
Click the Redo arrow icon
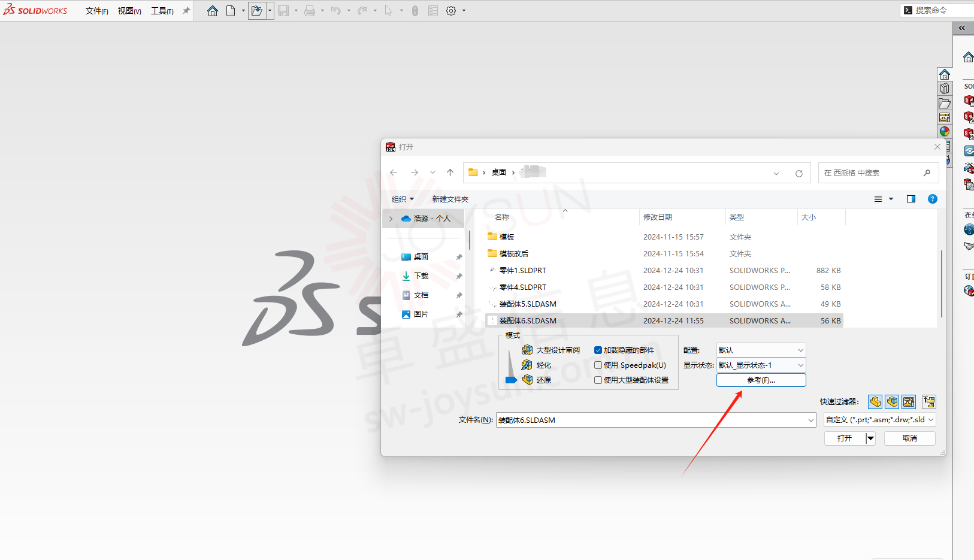pos(362,11)
